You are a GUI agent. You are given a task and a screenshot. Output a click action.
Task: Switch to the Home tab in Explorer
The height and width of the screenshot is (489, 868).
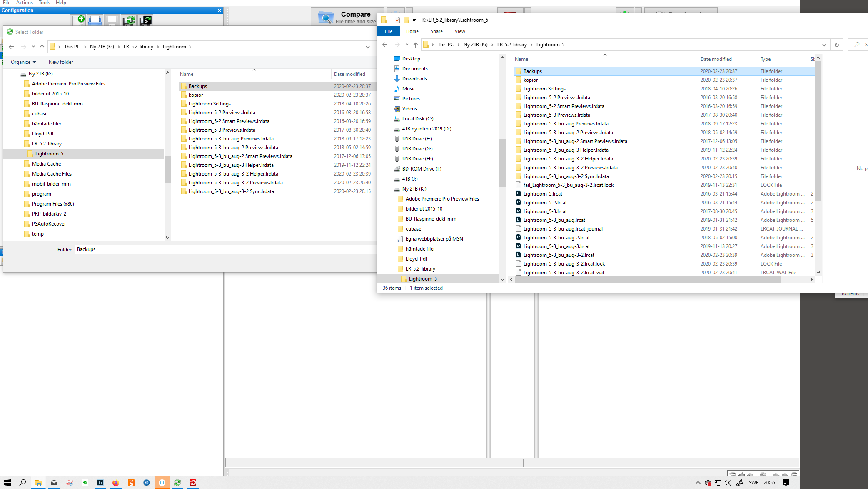click(x=412, y=31)
